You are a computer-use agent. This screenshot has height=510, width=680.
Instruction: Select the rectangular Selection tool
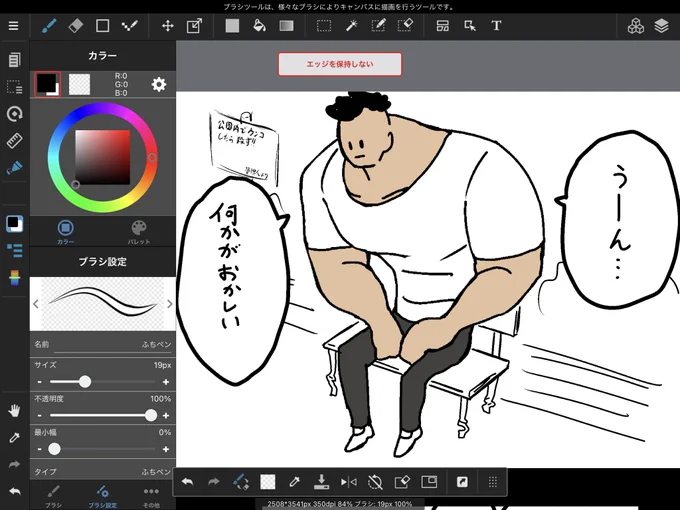[324, 26]
